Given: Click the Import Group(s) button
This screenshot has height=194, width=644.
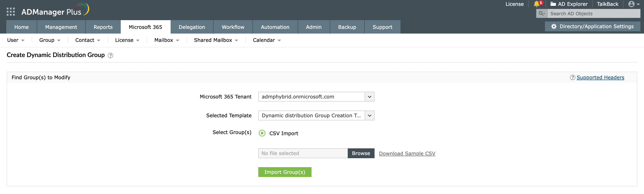Looking at the screenshot, I should click(284, 172).
